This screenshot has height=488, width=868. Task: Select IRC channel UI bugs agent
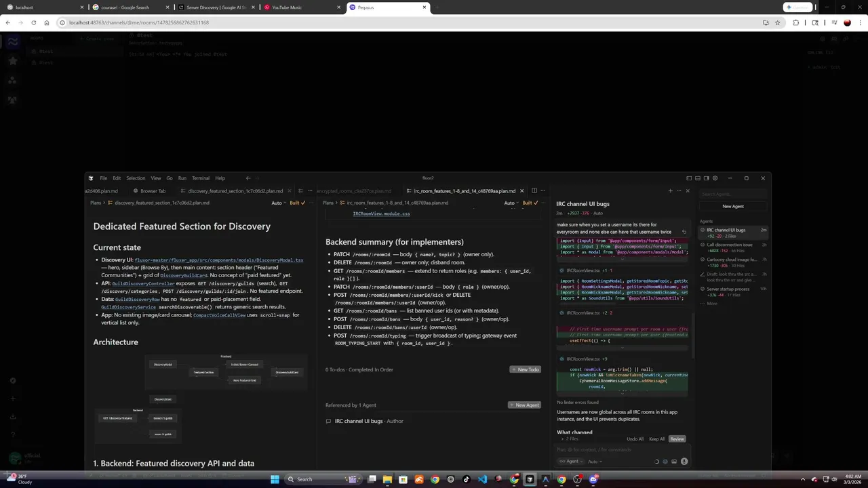point(733,232)
